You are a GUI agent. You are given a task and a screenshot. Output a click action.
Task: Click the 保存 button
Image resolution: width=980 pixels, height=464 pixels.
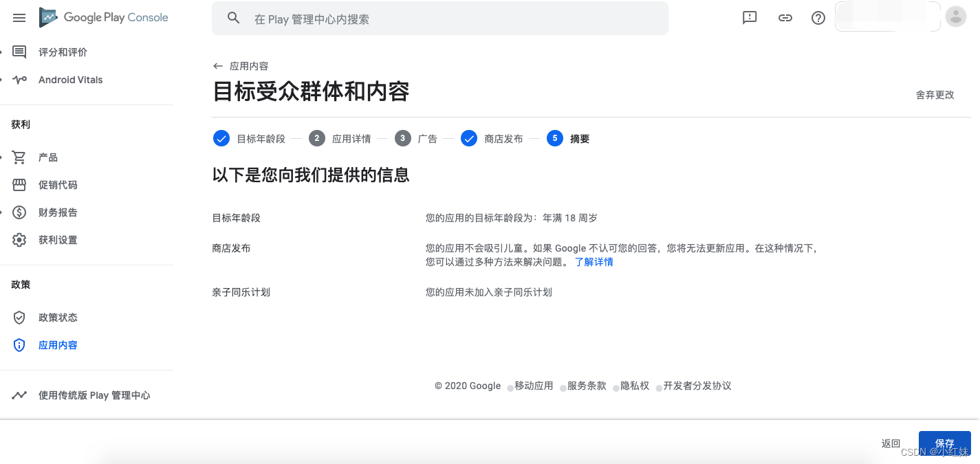coord(944,443)
